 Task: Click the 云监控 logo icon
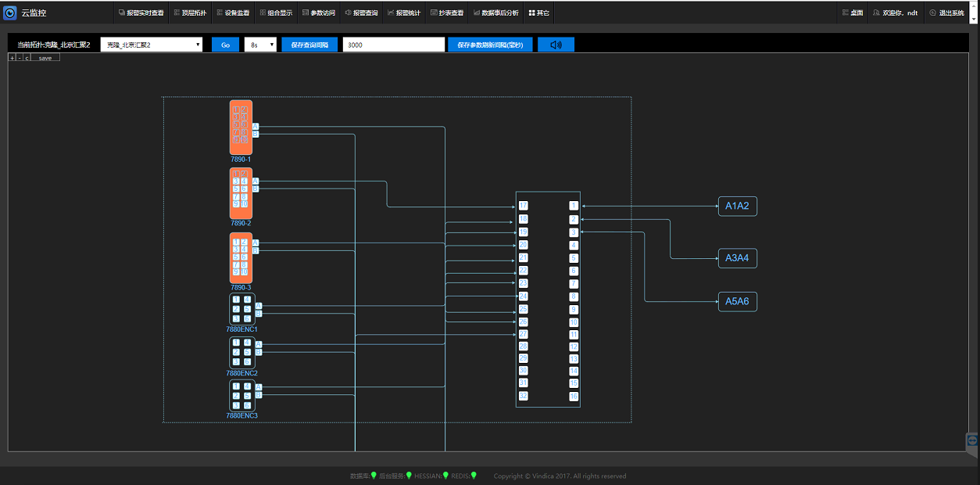(11, 13)
